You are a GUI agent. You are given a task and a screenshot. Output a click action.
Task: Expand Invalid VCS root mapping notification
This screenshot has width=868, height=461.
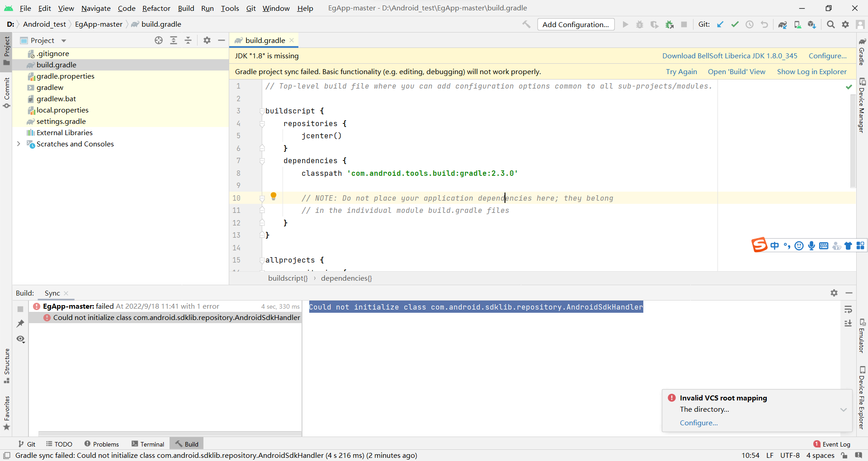point(843,409)
